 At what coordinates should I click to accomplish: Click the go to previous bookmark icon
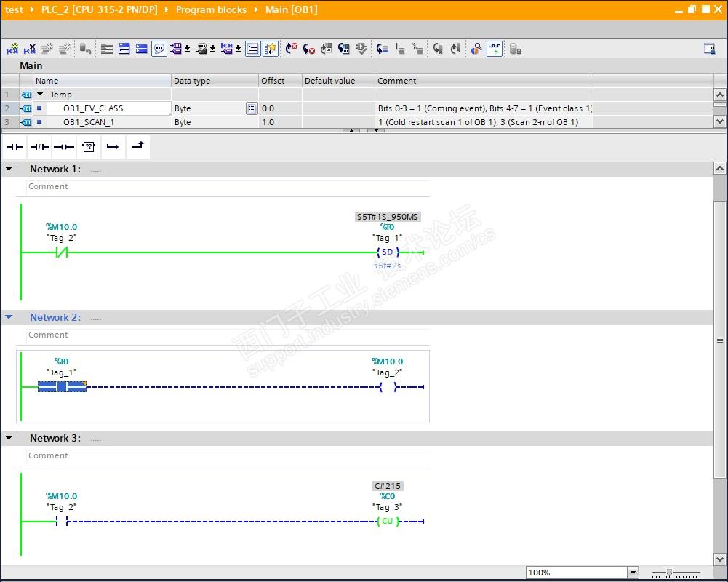pos(455,49)
